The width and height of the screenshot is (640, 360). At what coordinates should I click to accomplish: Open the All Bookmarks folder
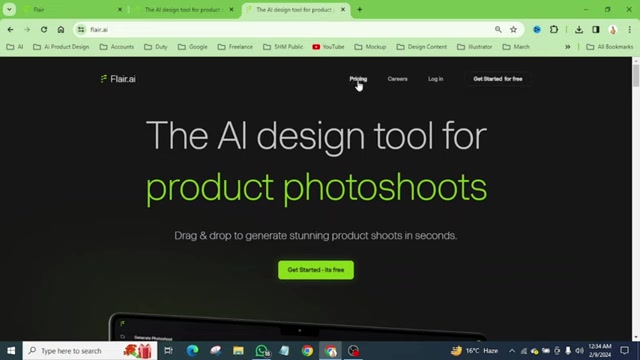610,47
